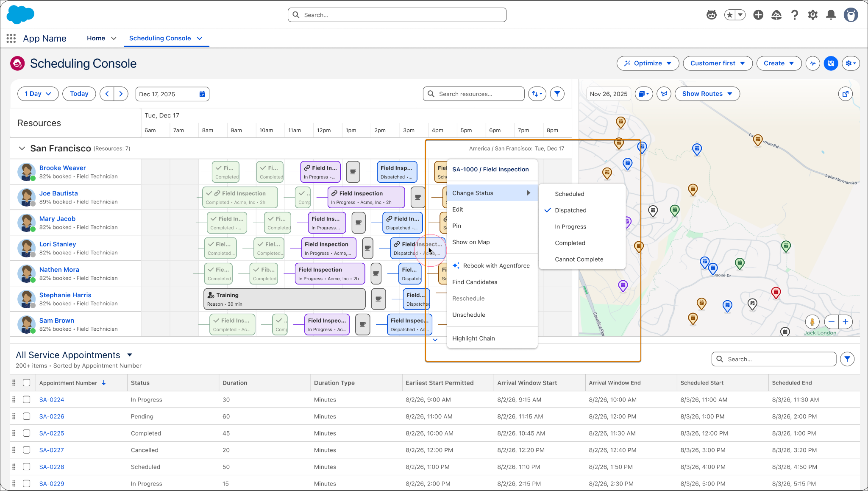Open the App Launcher grid icon
868x491 pixels.
point(11,39)
